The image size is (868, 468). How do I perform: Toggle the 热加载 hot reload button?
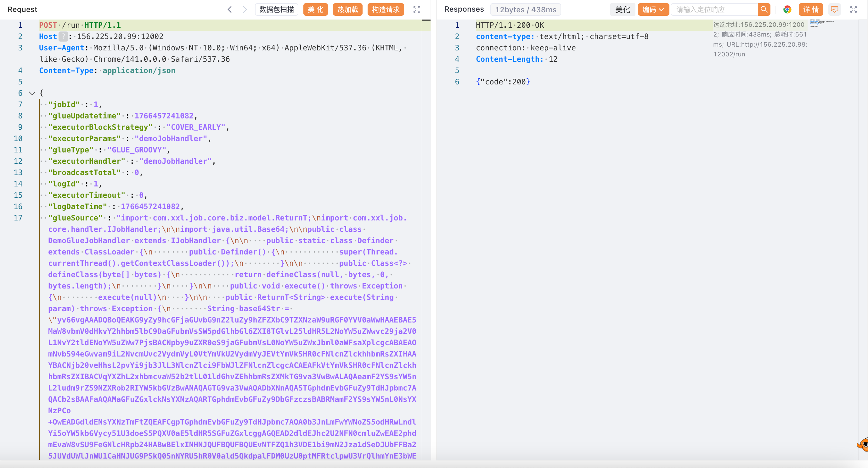click(347, 9)
